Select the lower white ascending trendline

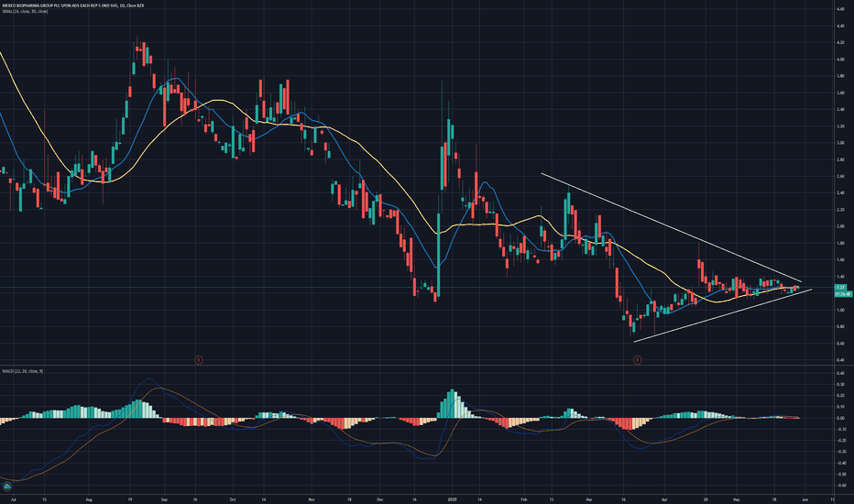coord(723,316)
